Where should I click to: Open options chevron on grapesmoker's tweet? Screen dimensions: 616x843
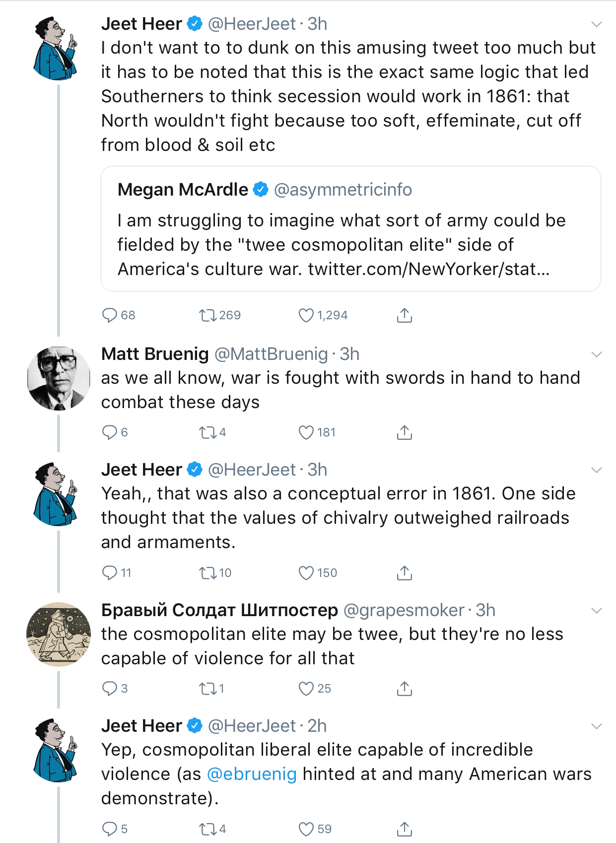597,610
